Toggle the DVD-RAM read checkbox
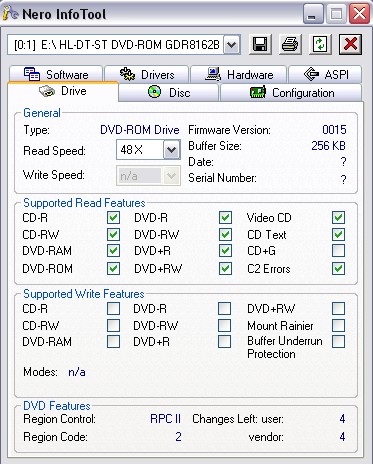This screenshot has width=373, height=464. coord(113,250)
